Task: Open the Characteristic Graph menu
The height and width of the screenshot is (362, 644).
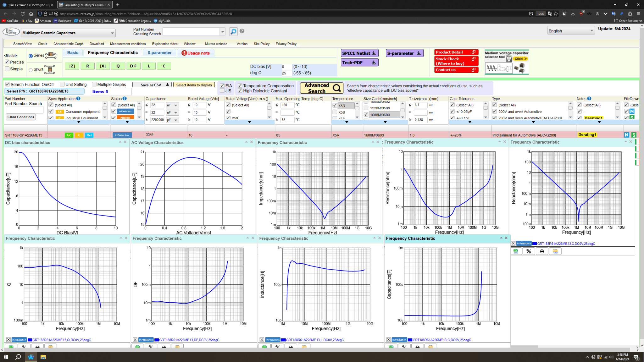Action: [x=69, y=44]
